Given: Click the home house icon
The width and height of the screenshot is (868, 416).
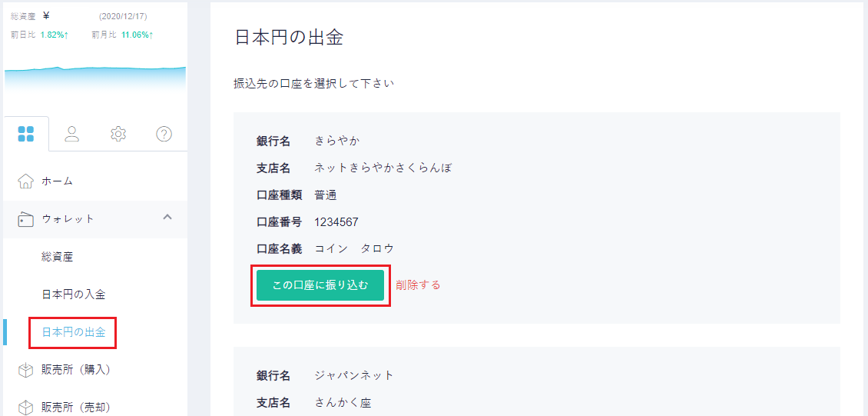Looking at the screenshot, I should tap(26, 181).
